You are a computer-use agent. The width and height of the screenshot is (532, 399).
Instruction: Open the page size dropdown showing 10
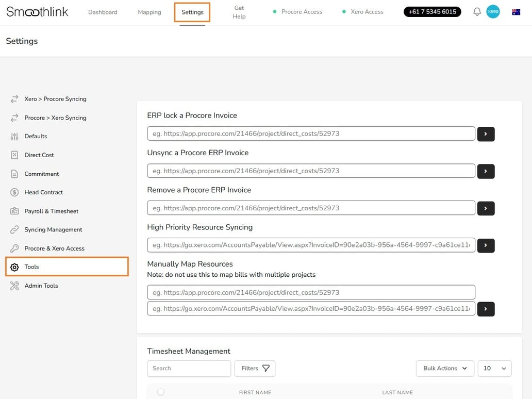(494, 368)
